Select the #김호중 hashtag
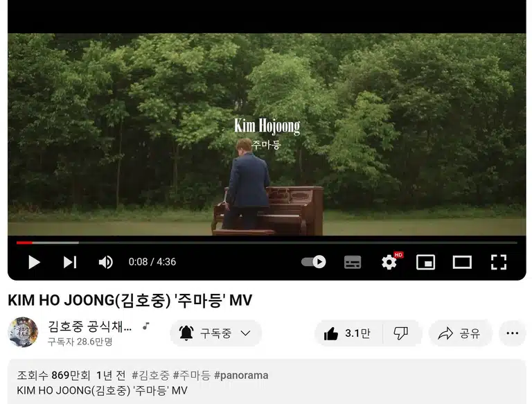The height and width of the screenshot is (404, 532). 150,375
